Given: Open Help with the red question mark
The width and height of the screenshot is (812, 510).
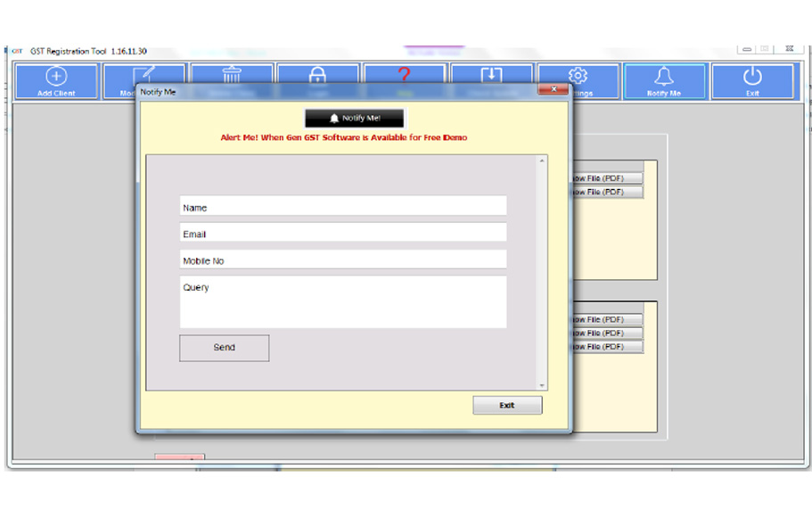Looking at the screenshot, I should [x=404, y=75].
